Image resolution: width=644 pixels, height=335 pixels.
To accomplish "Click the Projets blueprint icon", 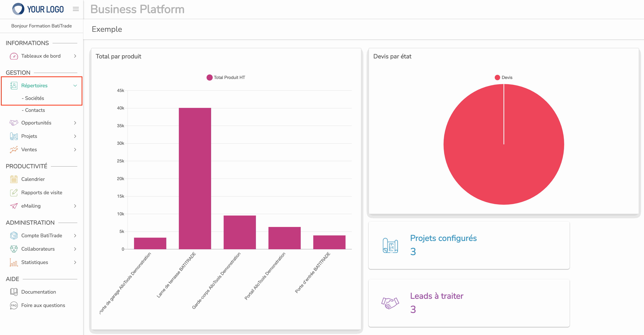I will coord(14,136).
